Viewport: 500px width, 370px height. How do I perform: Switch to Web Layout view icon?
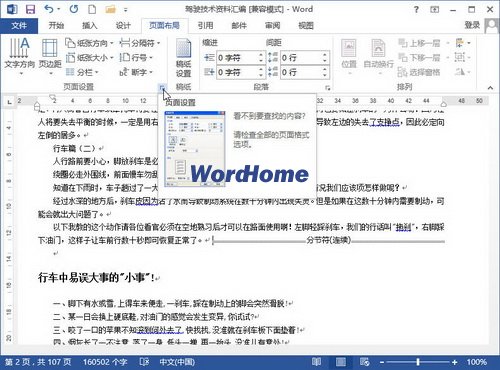click(364, 362)
